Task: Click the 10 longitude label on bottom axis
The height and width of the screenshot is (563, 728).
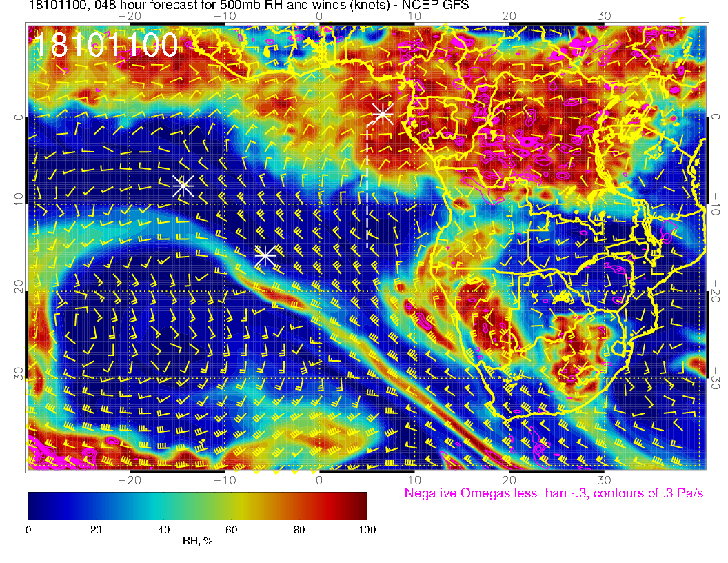Action: [x=414, y=480]
